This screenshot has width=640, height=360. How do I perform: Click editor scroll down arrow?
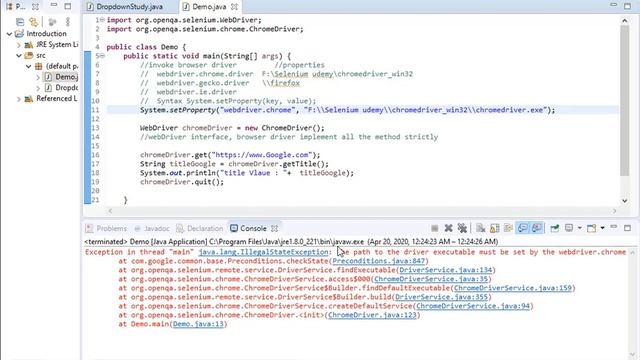tap(625, 200)
